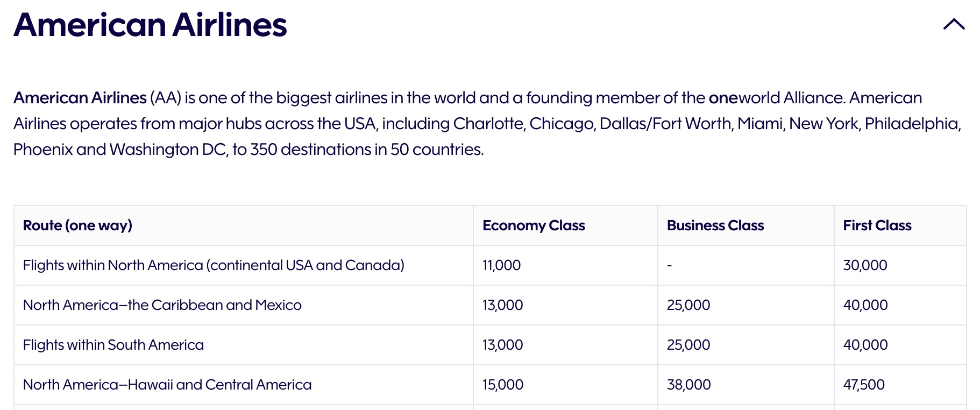Click the Route (one way) column header
The width and height of the screenshot is (980, 410).
(77, 225)
